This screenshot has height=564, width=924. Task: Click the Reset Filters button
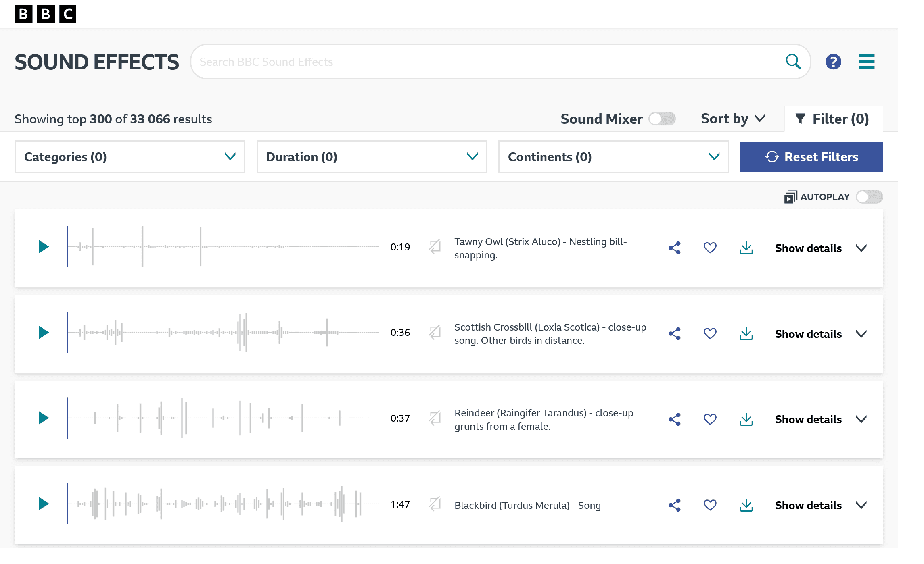[x=811, y=156]
